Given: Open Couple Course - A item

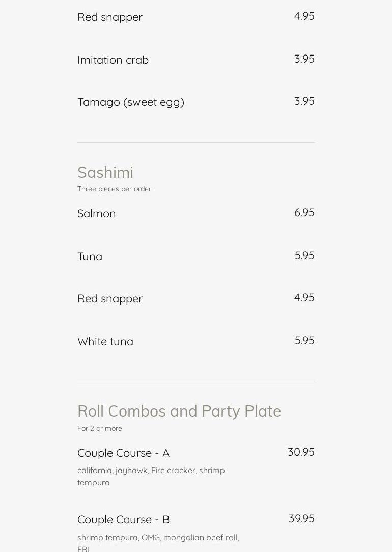Looking at the screenshot, I should (x=124, y=453).
